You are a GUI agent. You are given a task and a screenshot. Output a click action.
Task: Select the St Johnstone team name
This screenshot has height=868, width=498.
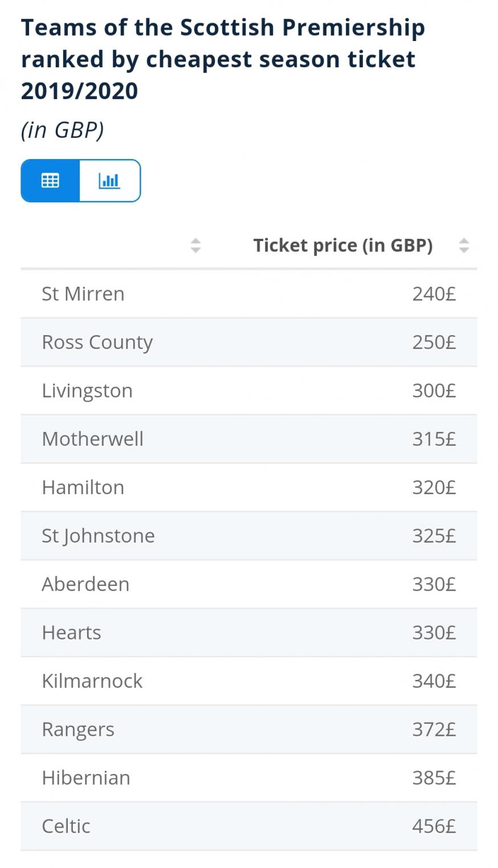pos(98,536)
